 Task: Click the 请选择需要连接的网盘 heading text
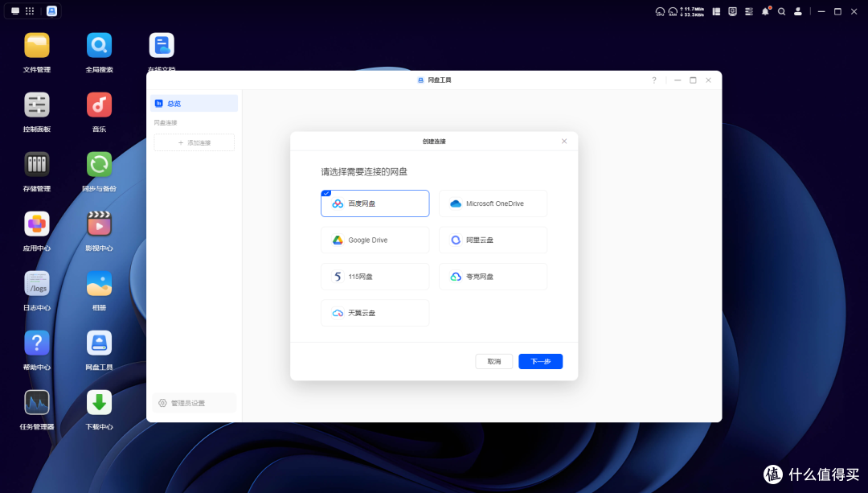click(x=364, y=172)
